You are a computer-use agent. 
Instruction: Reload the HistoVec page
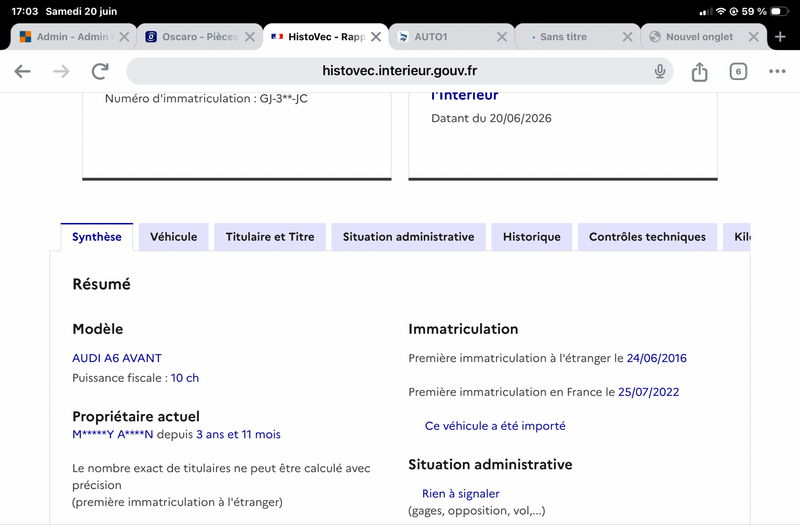[100, 71]
